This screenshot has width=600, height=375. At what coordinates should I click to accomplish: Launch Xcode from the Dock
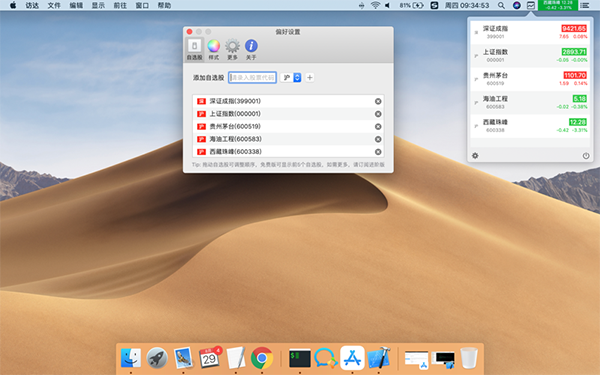(378, 358)
